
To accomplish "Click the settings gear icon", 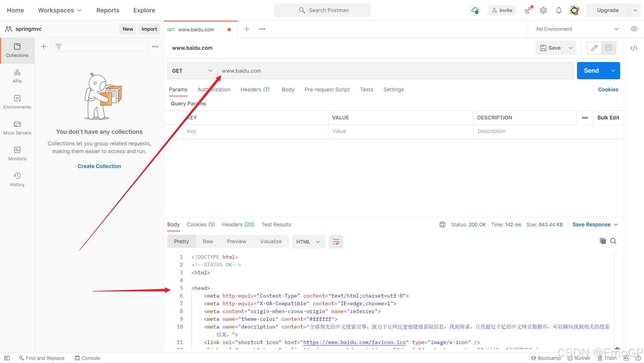I will click(x=543, y=10).
